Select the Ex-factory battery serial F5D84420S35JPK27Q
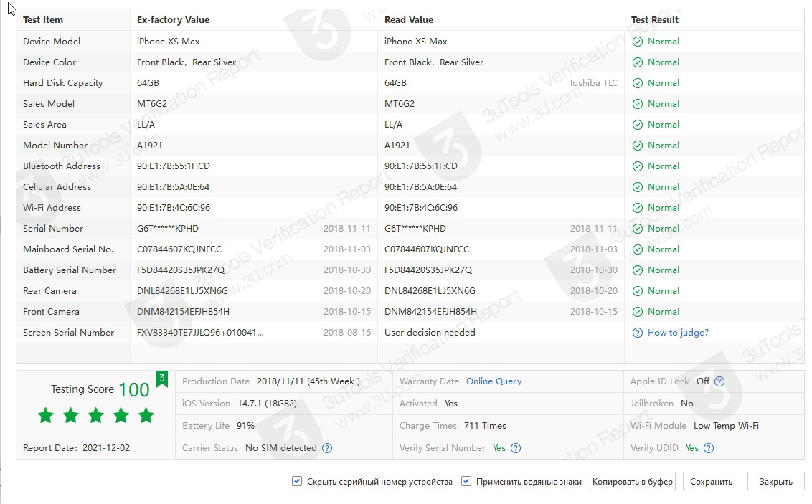 181,270
